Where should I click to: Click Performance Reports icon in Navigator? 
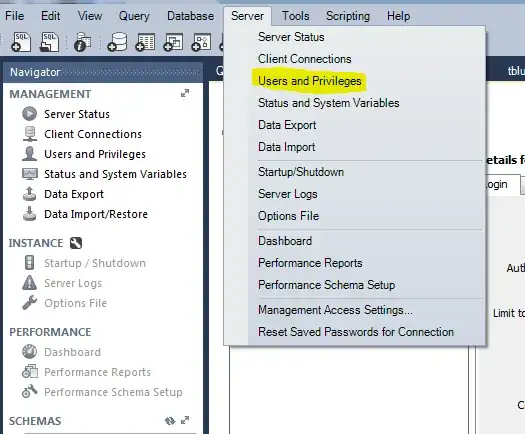[x=30, y=371]
